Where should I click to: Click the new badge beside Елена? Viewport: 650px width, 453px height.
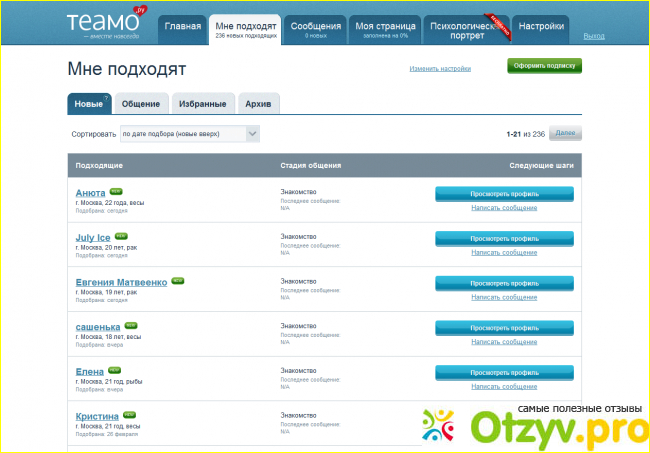pos(115,370)
